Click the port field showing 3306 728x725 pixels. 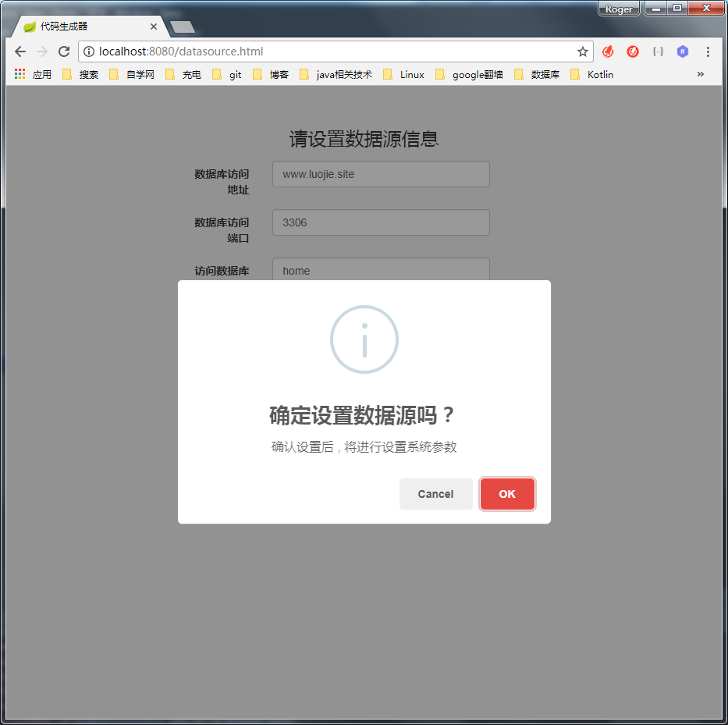[x=381, y=222]
